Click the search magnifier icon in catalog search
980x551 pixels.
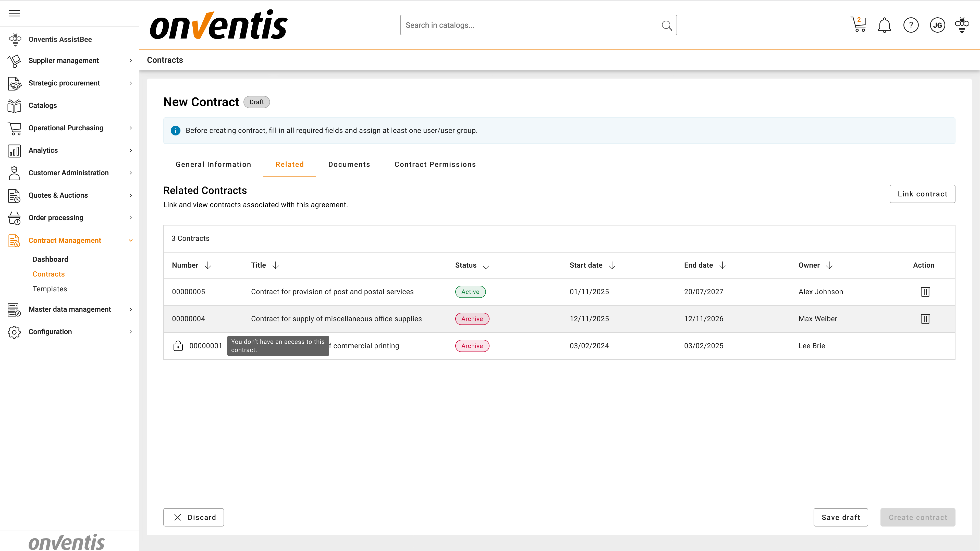pos(667,26)
